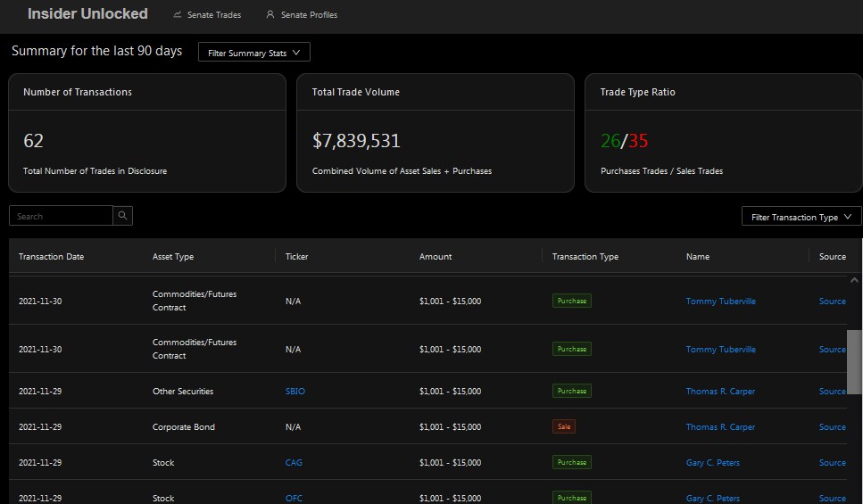The width and height of the screenshot is (863, 504).
Task: Open Gary C. Peters link on the CAG row
Action: click(712, 463)
